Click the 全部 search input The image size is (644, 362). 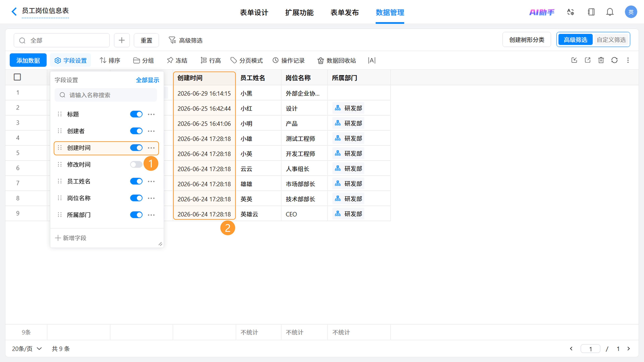click(62, 40)
